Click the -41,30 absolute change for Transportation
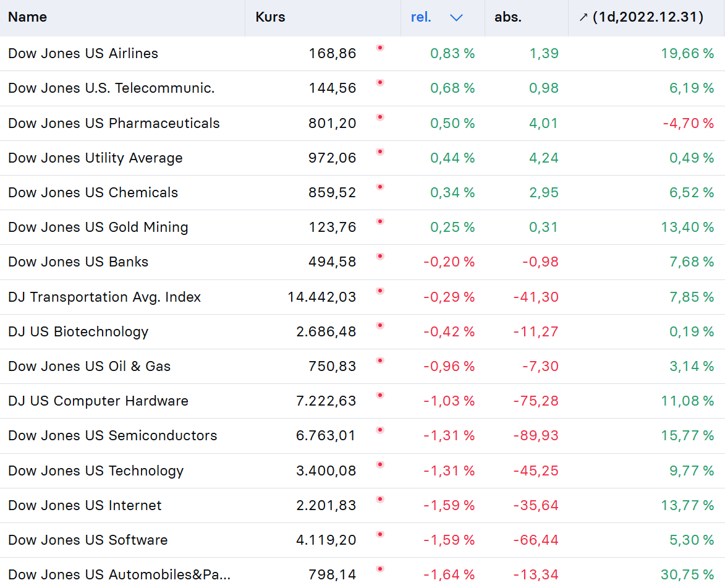Screen dimensions: 725x588 pyautogui.click(x=536, y=297)
